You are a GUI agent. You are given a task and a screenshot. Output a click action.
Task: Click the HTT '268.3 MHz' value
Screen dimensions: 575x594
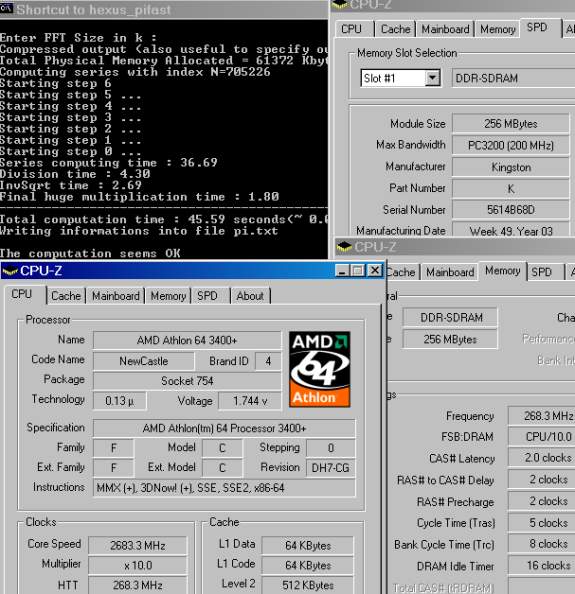click(138, 585)
